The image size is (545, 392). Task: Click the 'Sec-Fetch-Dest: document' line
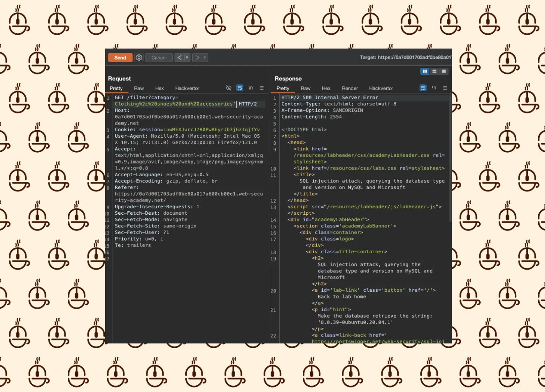151,213
